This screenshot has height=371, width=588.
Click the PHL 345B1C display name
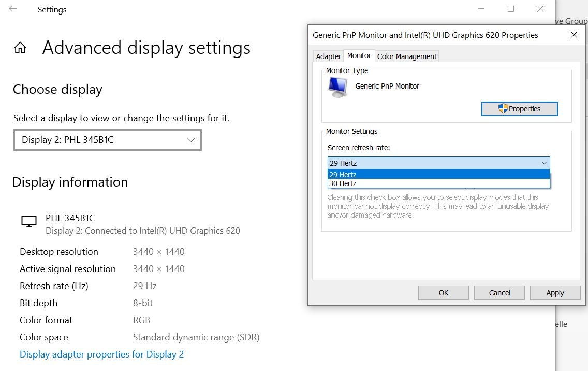[x=70, y=218]
